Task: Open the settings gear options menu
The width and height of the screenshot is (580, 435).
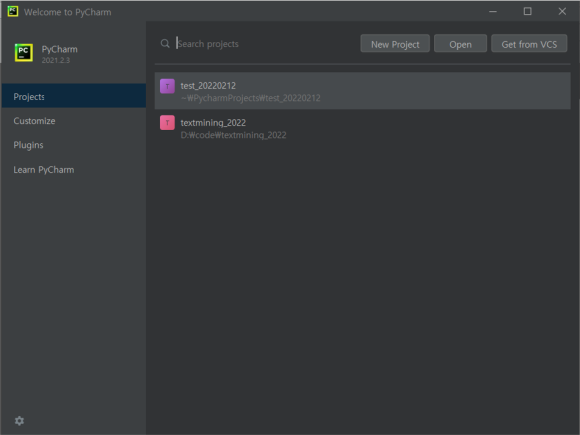Action: pos(19,421)
